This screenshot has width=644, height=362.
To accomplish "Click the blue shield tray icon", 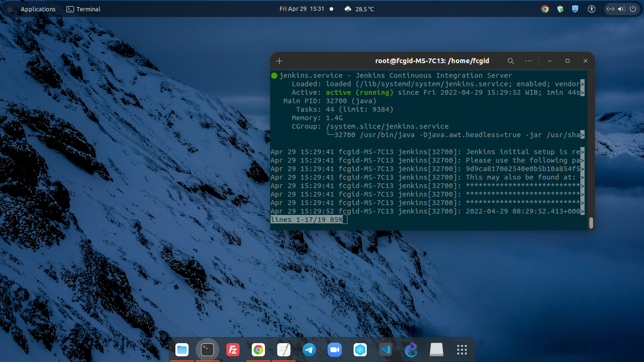I will coord(575,9).
